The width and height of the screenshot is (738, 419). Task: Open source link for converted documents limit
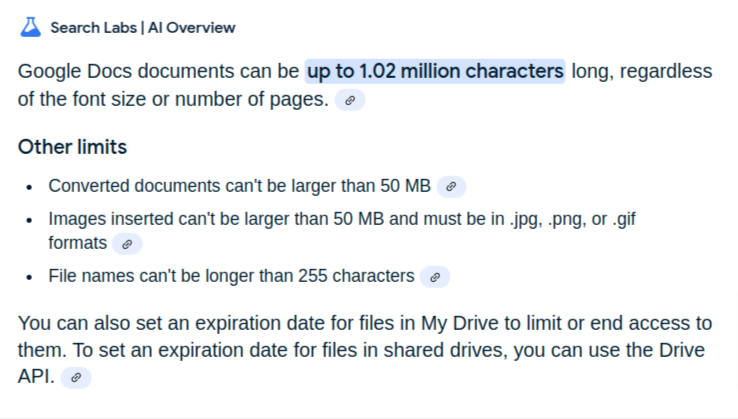451,186
